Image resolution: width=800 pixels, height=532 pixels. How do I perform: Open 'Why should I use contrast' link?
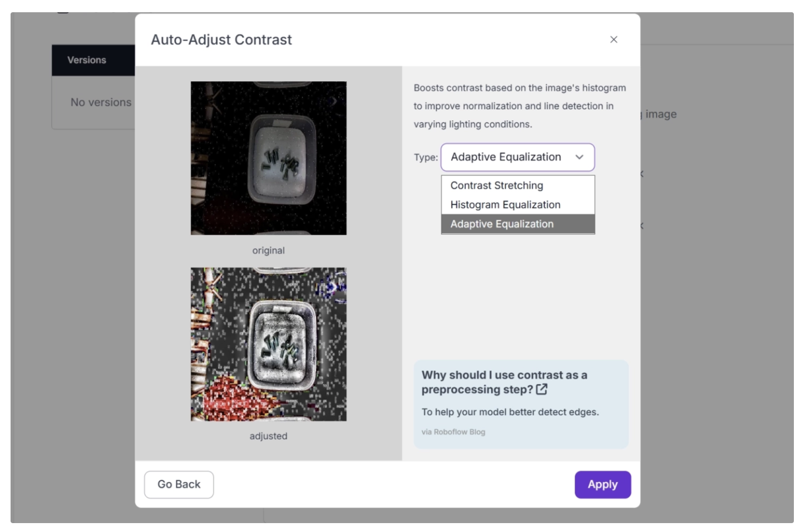coord(504,382)
